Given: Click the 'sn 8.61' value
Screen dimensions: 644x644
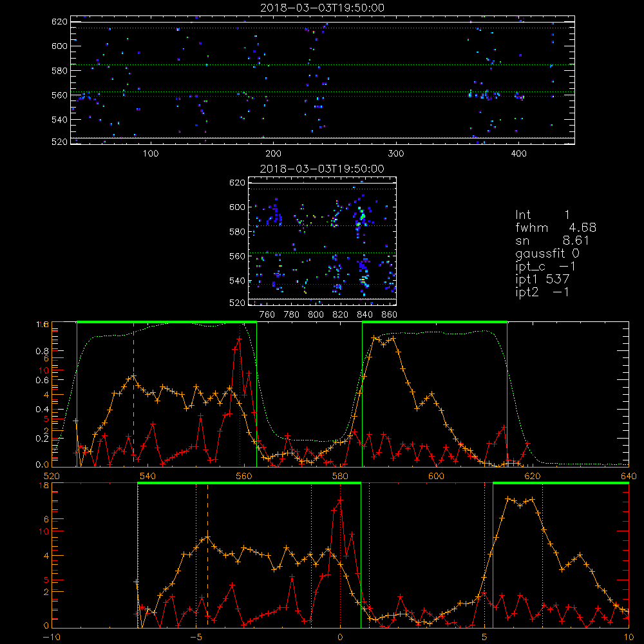Looking at the screenshot, I should coord(553,241).
